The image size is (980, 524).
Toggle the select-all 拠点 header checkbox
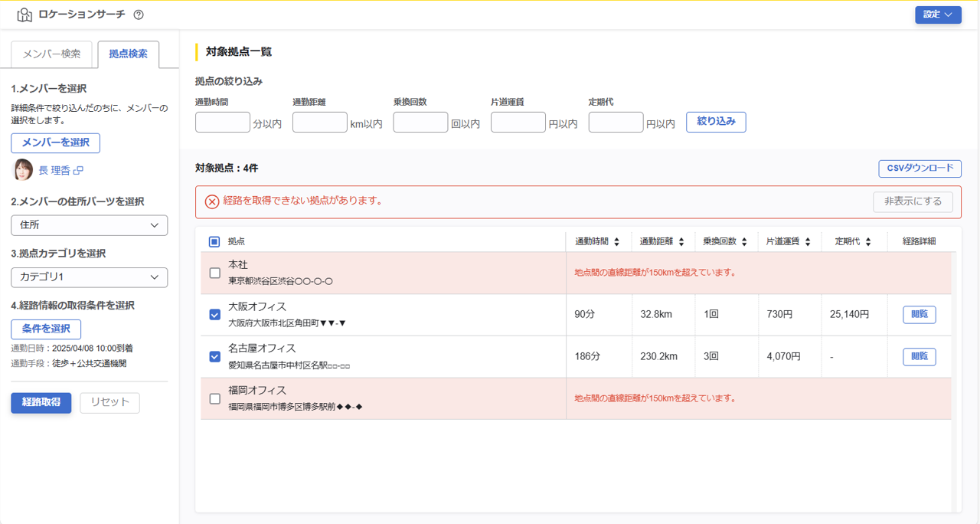tap(214, 242)
